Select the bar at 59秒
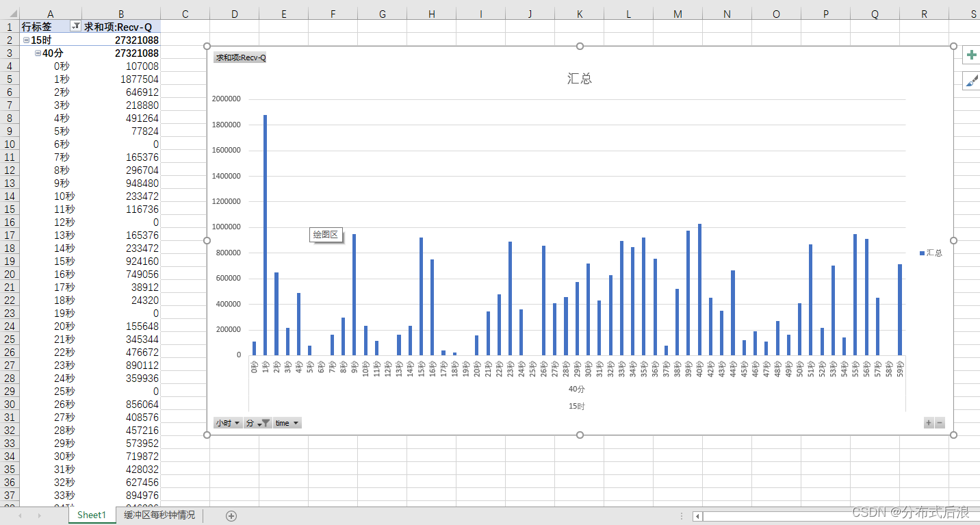 point(900,309)
